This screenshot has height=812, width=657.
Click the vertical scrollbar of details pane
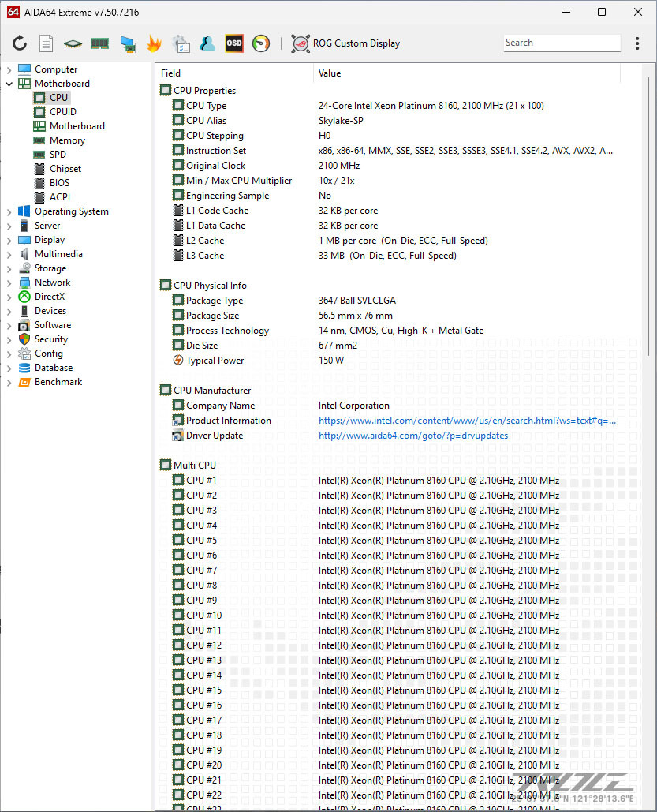point(648,216)
